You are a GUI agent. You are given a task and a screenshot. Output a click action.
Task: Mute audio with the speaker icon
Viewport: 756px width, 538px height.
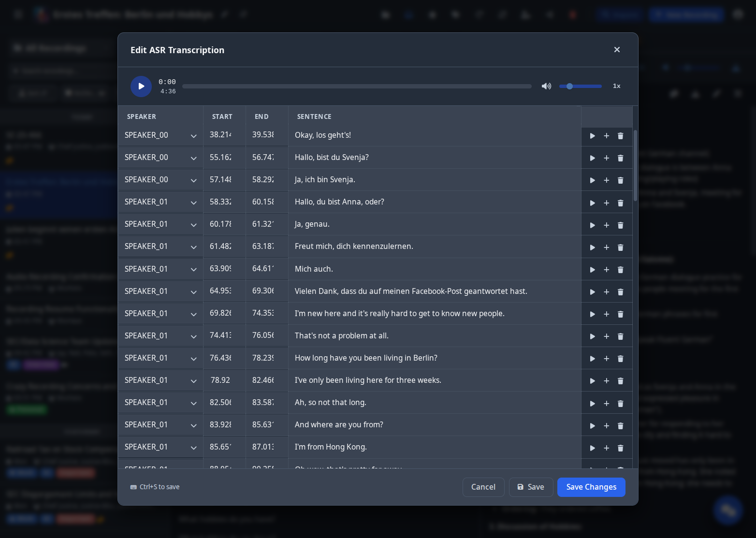(546, 86)
